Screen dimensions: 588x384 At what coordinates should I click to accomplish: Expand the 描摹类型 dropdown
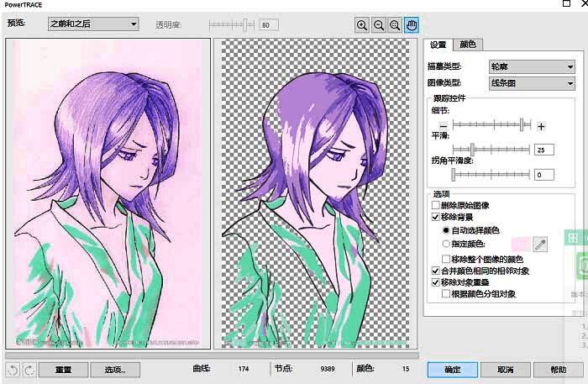(531, 66)
